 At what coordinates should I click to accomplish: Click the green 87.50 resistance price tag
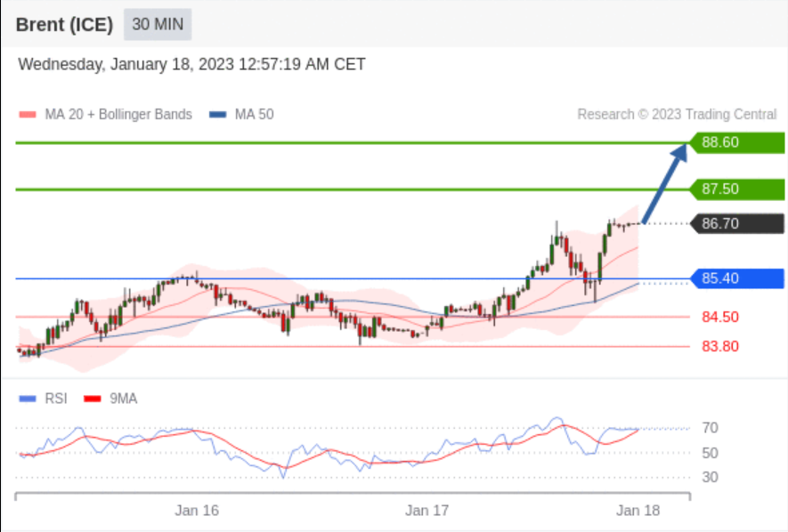coord(736,189)
